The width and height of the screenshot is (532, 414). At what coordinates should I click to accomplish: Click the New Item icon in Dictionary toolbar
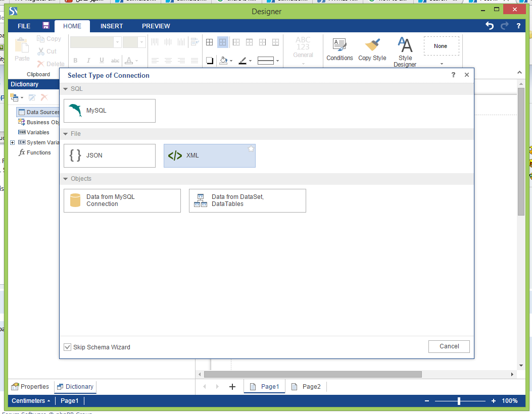pos(14,97)
